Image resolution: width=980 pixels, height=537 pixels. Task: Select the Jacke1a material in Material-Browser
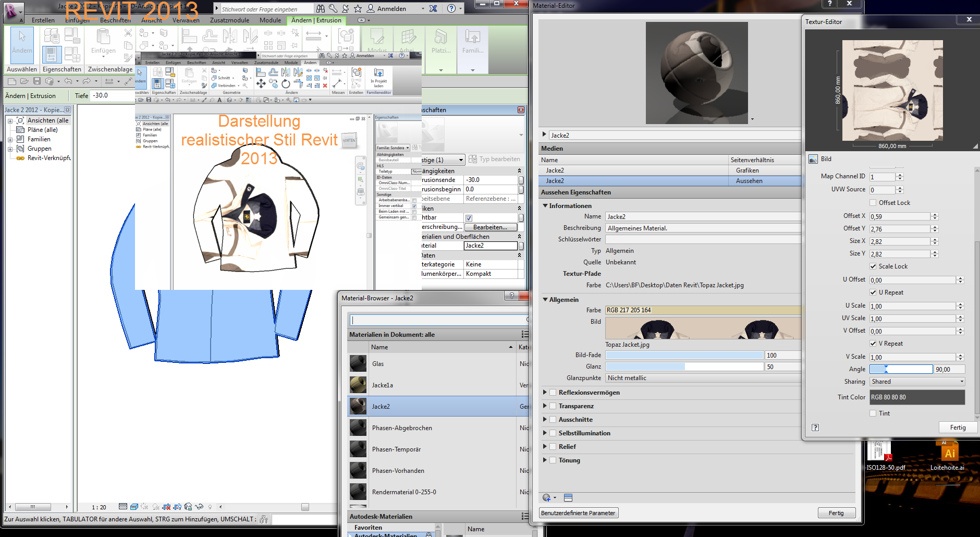pos(438,385)
